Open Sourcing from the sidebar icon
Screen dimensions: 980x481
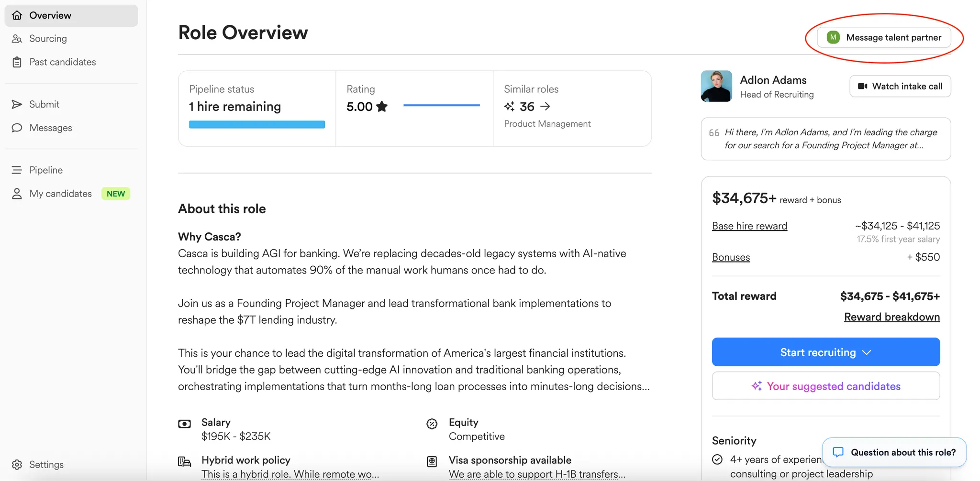click(x=17, y=38)
